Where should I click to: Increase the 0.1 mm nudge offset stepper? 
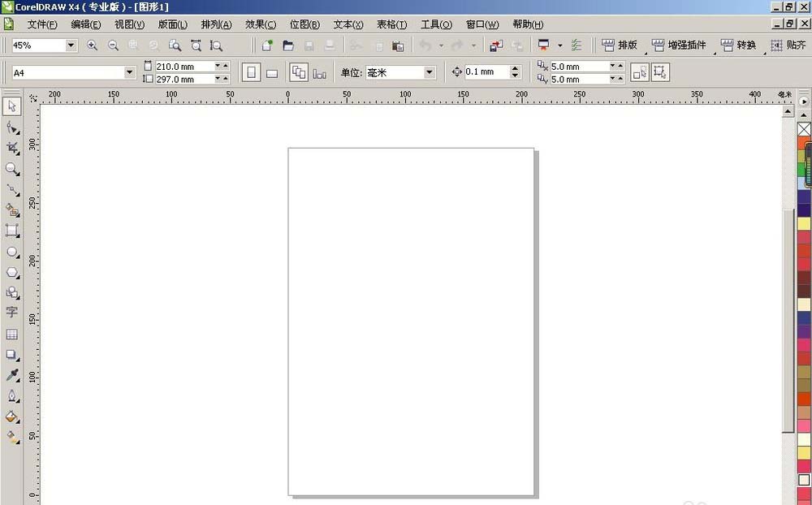click(x=514, y=68)
